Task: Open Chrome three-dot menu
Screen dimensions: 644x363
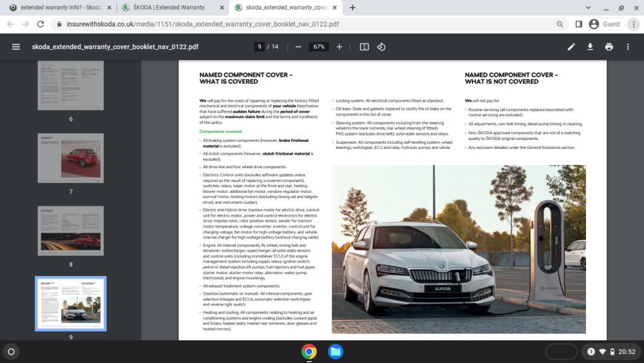Action: (x=634, y=25)
